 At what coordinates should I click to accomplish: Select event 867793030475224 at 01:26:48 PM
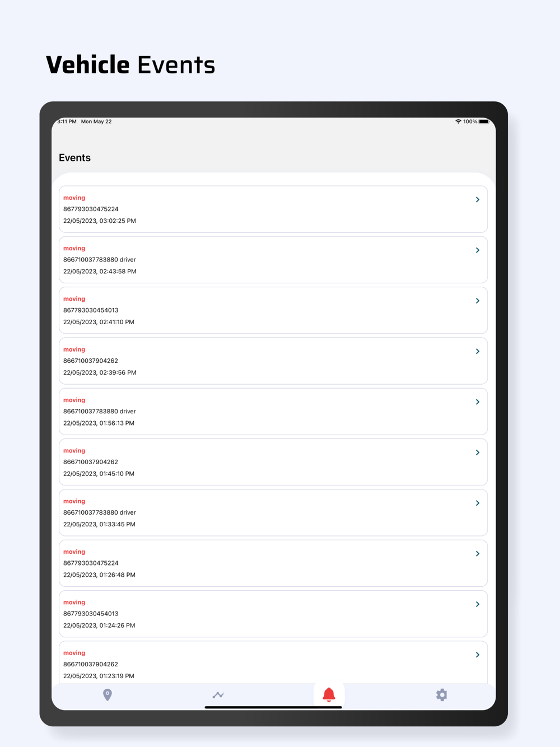click(273, 563)
